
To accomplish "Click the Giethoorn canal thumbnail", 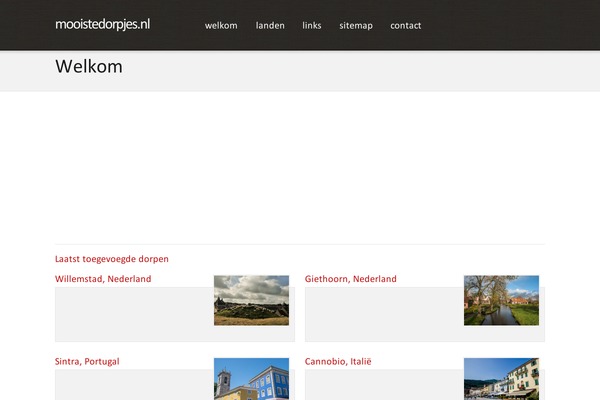I will (x=501, y=300).
